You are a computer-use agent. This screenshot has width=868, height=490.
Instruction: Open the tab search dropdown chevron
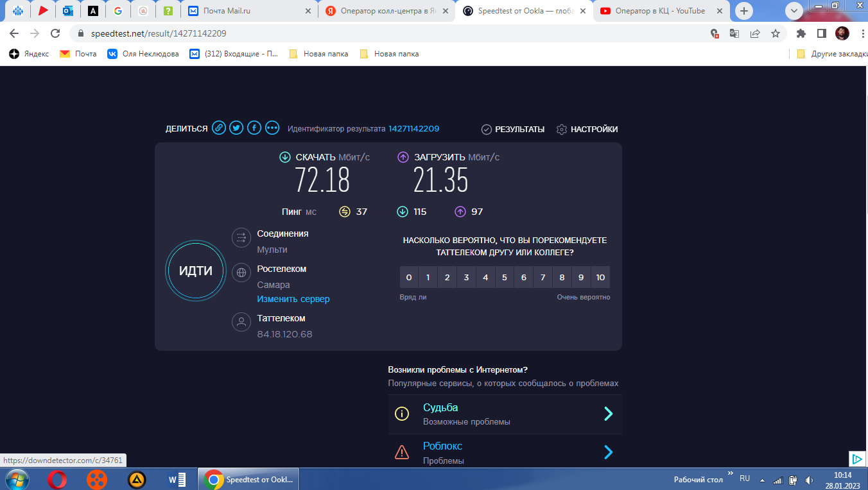point(794,11)
